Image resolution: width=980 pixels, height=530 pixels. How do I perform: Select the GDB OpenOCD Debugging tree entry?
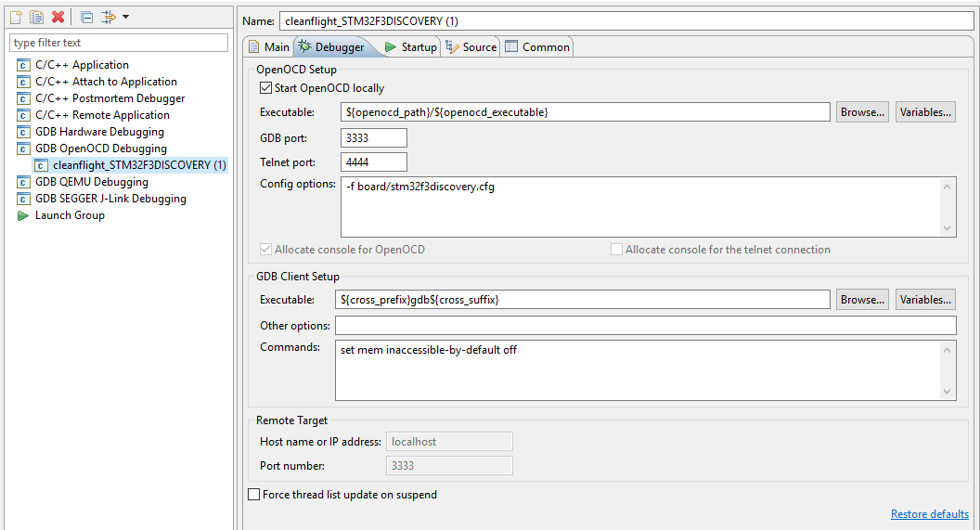point(100,149)
